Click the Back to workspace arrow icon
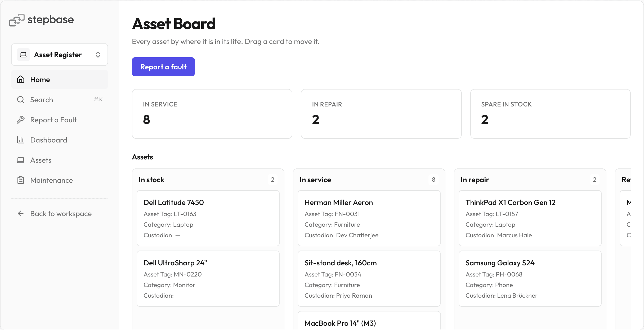644x330 pixels. (21, 213)
